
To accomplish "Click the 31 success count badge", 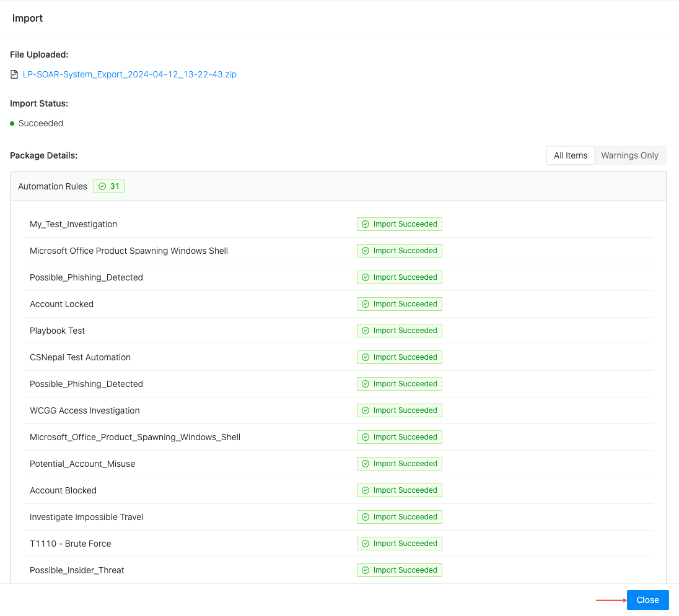I will pyautogui.click(x=109, y=186).
